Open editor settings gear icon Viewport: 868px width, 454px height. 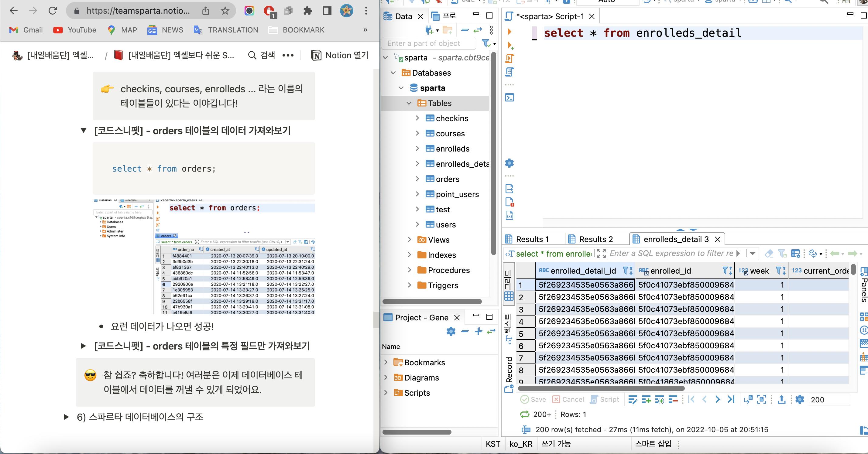(x=509, y=163)
